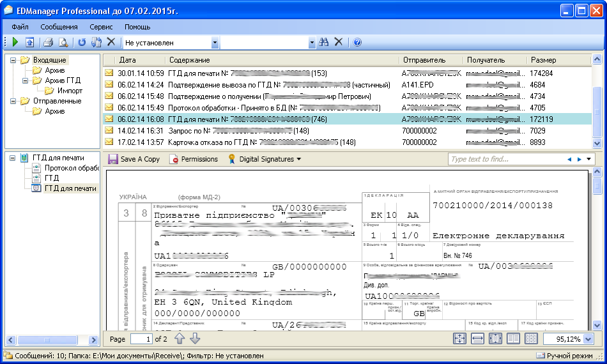Select the Подтверждение вывоза по ГТД message
The height and width of the screenshot is (364, 607).
pyautogui.click(x=348, y=85)
